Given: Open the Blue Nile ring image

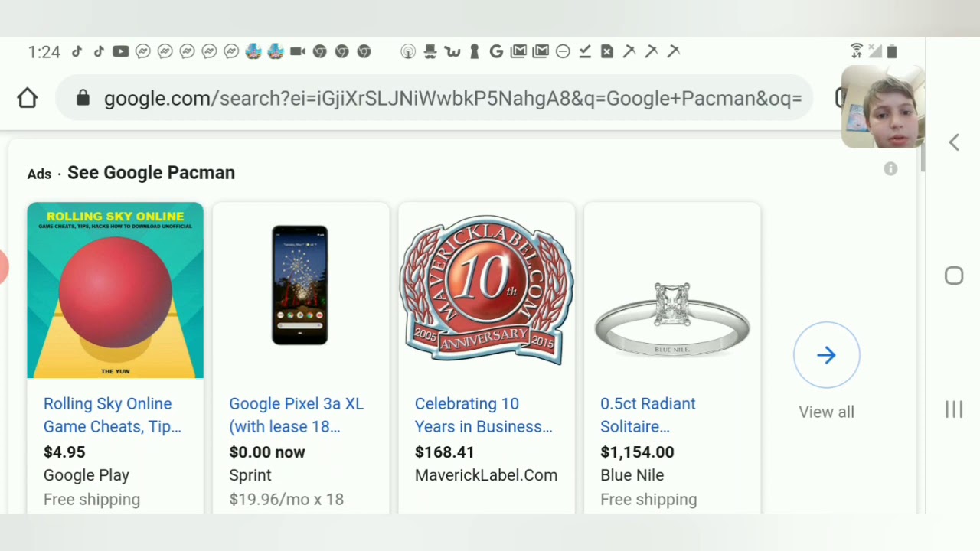Looking at the screenshot, I should pos(672,320).
